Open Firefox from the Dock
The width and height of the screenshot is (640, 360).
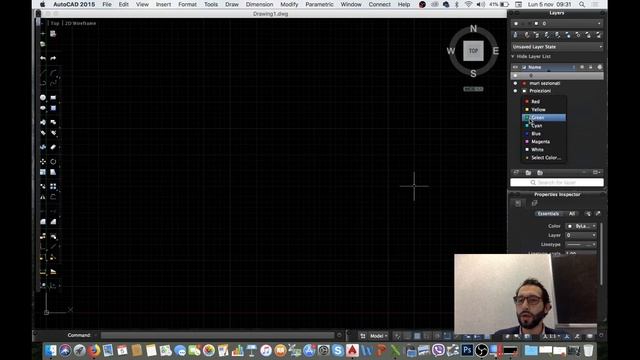click(93, 350)
